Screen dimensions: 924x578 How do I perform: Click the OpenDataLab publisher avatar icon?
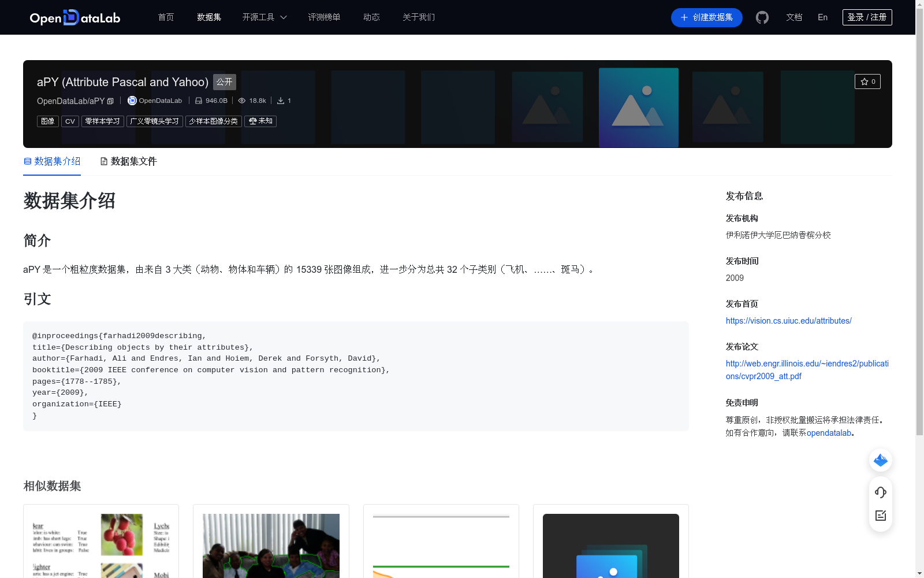click(132, 101)
